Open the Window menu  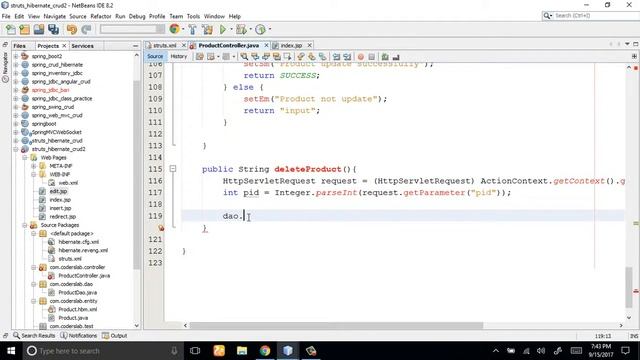[x=214, y=16]
